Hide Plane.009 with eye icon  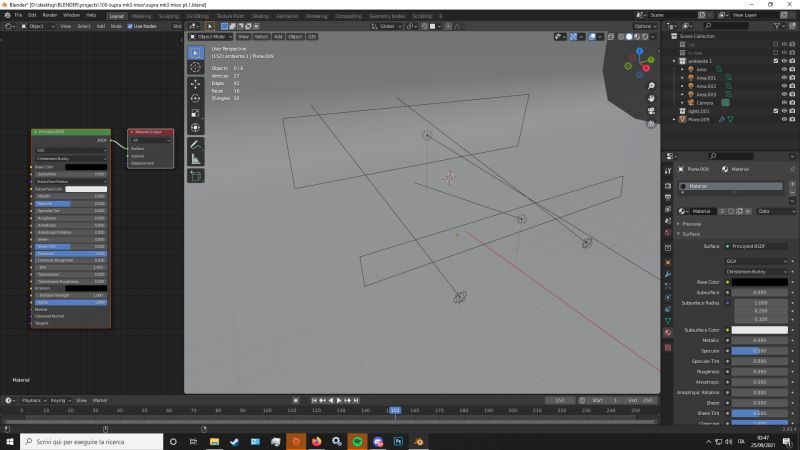[x=784, y=119]
